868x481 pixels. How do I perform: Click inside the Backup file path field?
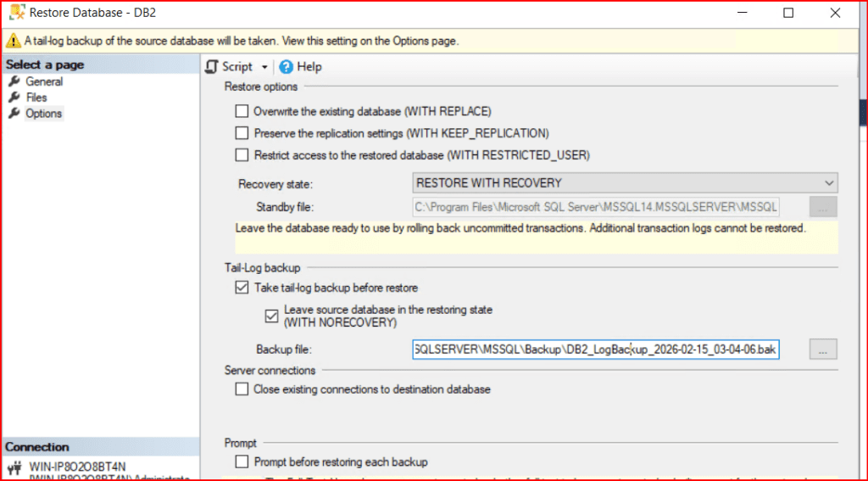pos(593,350)
